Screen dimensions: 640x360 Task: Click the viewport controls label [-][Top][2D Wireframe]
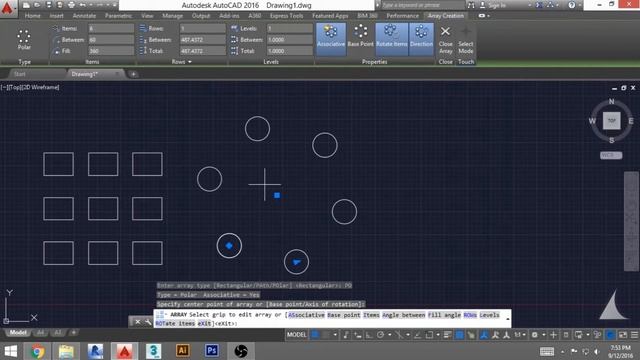(30, 87)
